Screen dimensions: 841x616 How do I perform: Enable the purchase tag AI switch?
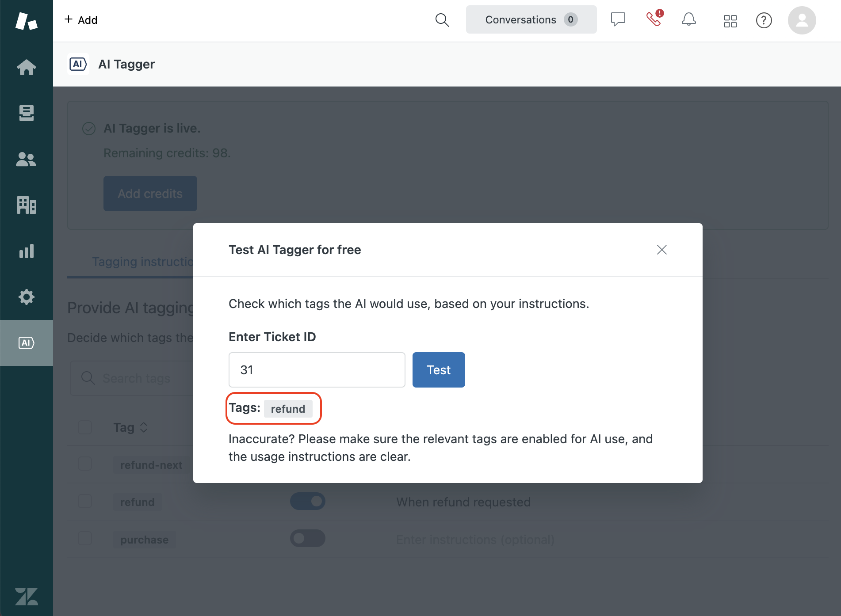point(308,538)
